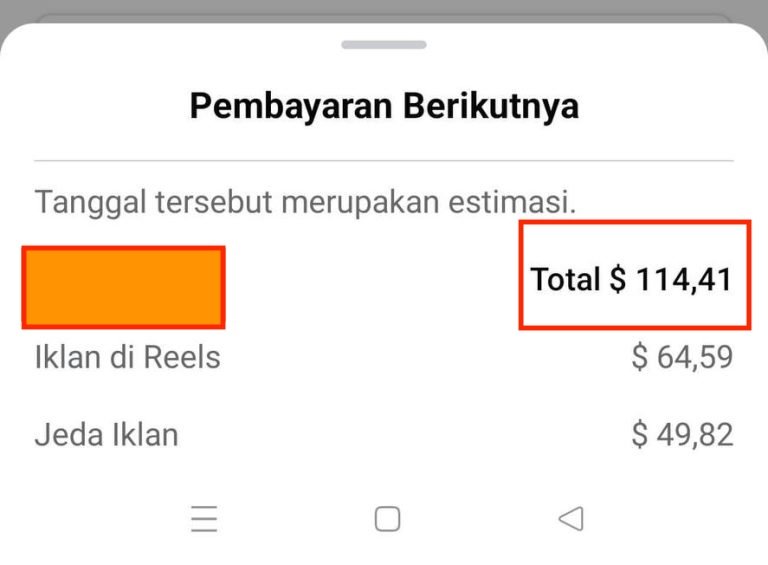Open the Jeda Iklan earnings row

(x=384, y=434)
